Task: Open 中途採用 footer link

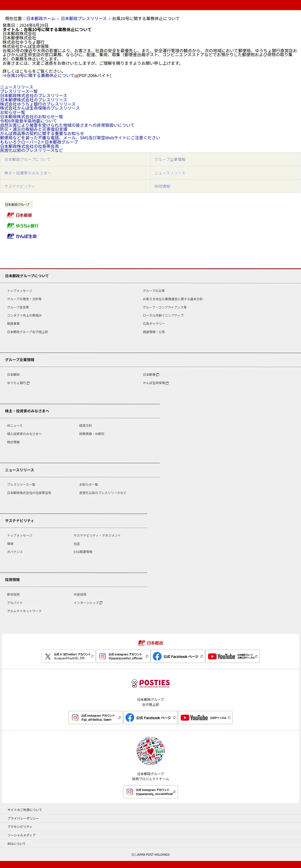Action: pos(80,594)
